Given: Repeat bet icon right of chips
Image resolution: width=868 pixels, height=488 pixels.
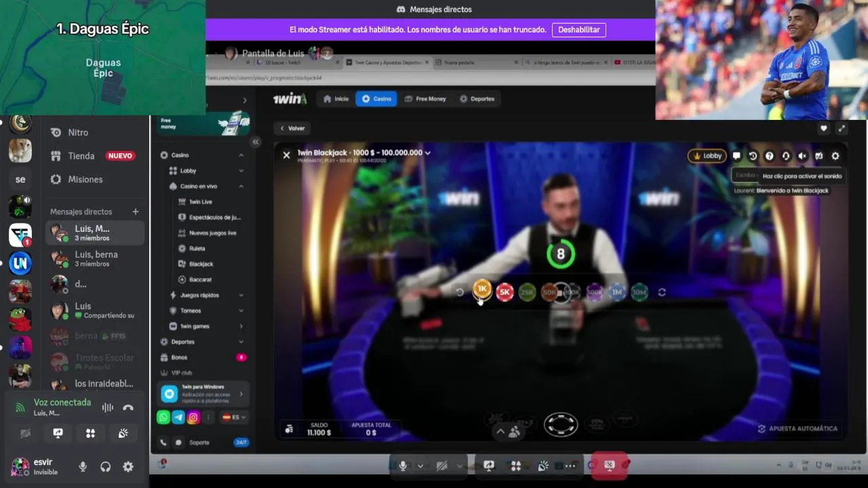Looking at the screenshot, I should point(662,292).
